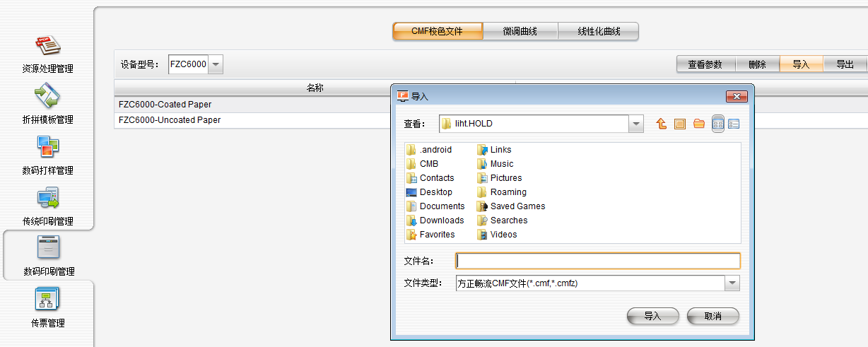Click the Up One Level arrow icon
This screenshot has width=868, height=347.
pos(662,124)
